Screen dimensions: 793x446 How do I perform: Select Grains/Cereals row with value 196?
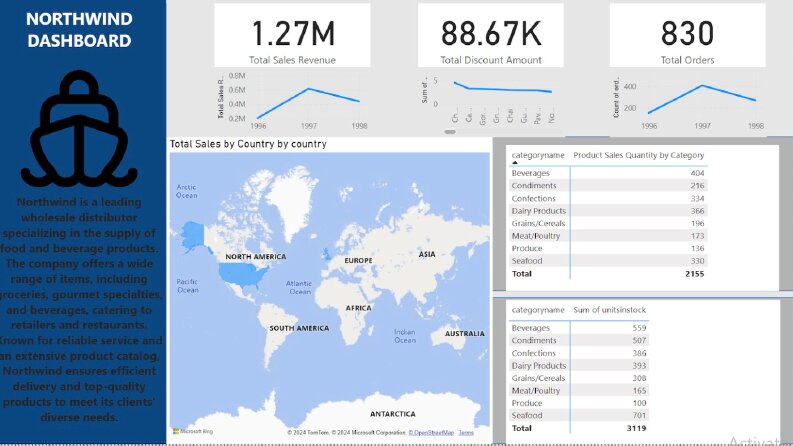[x=607, y=223]
